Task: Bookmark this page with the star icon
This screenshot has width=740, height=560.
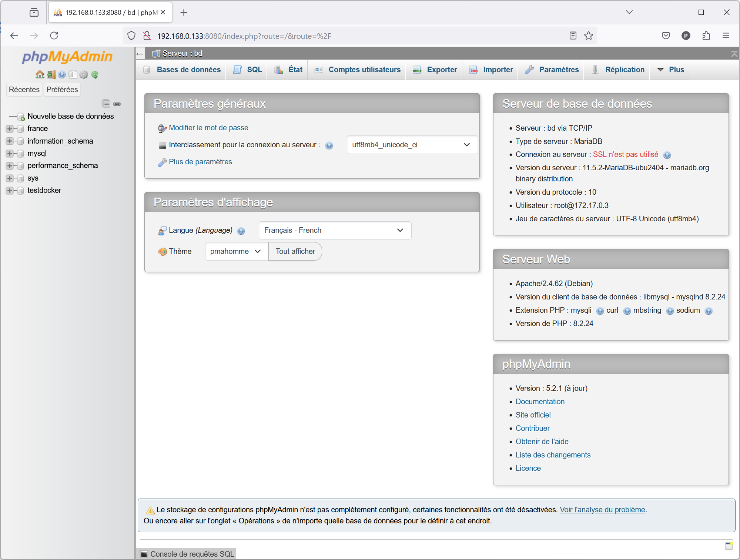Action: 589,36
